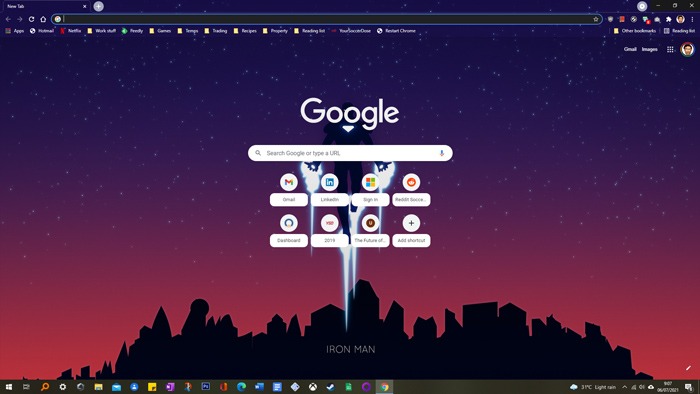Expand Reading list folder beside Property
700x394 pixels.
[309, 31]
